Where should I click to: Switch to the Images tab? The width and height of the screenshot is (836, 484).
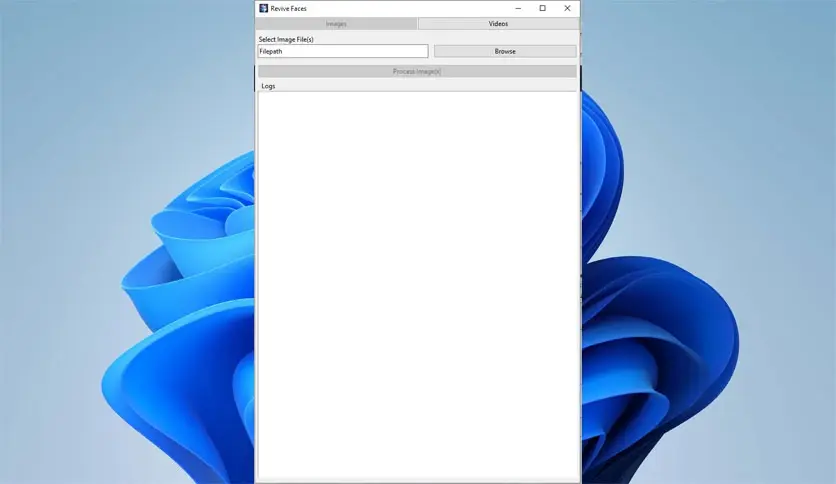(x=336, y=23)
